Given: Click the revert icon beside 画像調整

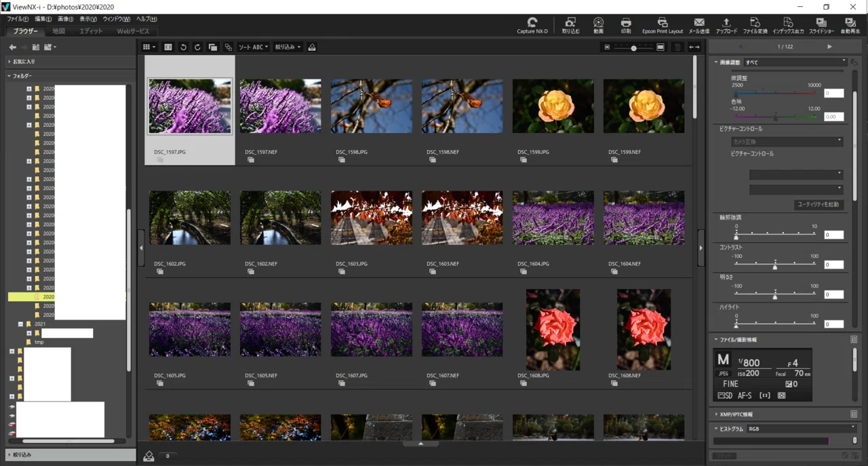Looking at the screenshot, I should 854,62.
